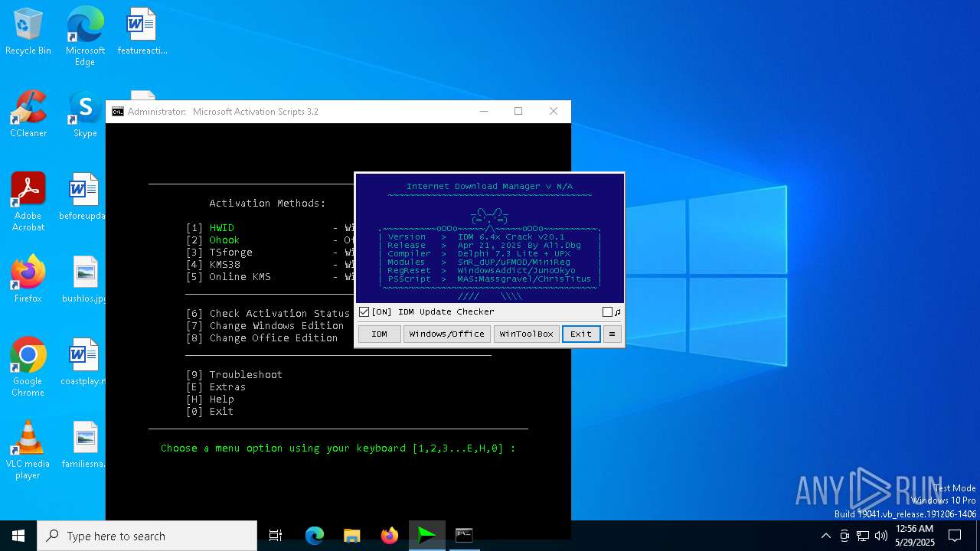The height and width of the screenshot is (551, 980).
Task: Switch to the command prompt taskbar icon
Action: 464,536
